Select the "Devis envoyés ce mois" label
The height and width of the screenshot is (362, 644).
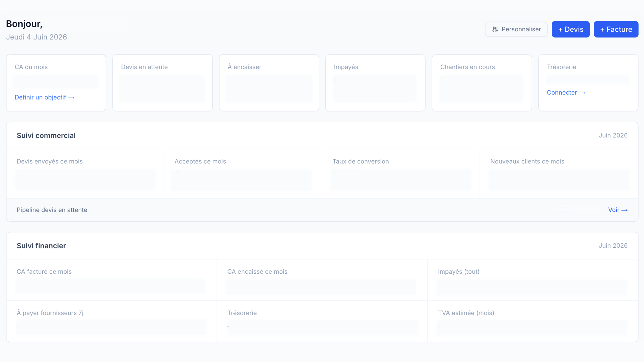(50, 161)
